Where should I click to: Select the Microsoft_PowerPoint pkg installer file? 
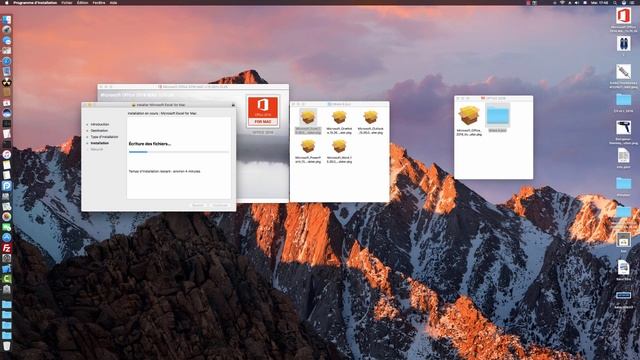coord(308,151)
